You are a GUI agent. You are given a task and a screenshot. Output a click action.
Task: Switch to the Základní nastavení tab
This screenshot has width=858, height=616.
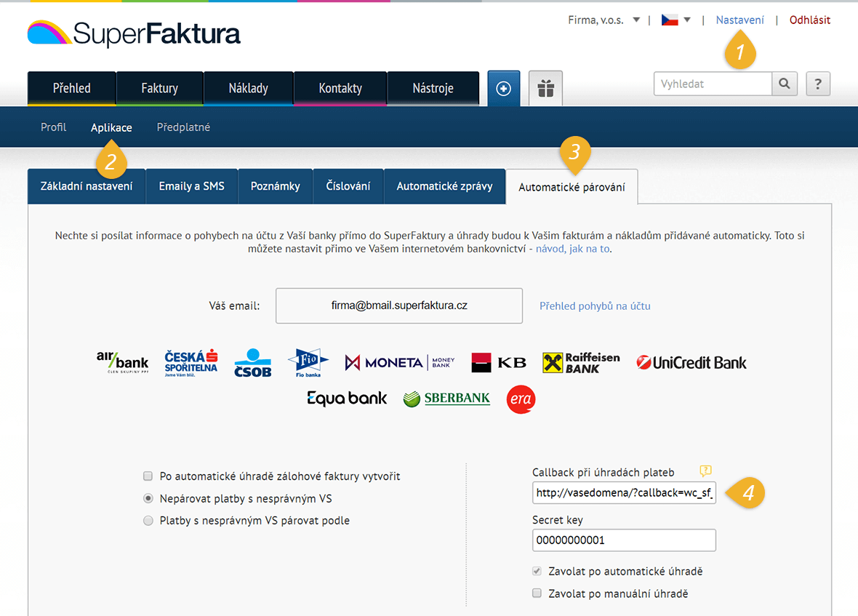87,186
